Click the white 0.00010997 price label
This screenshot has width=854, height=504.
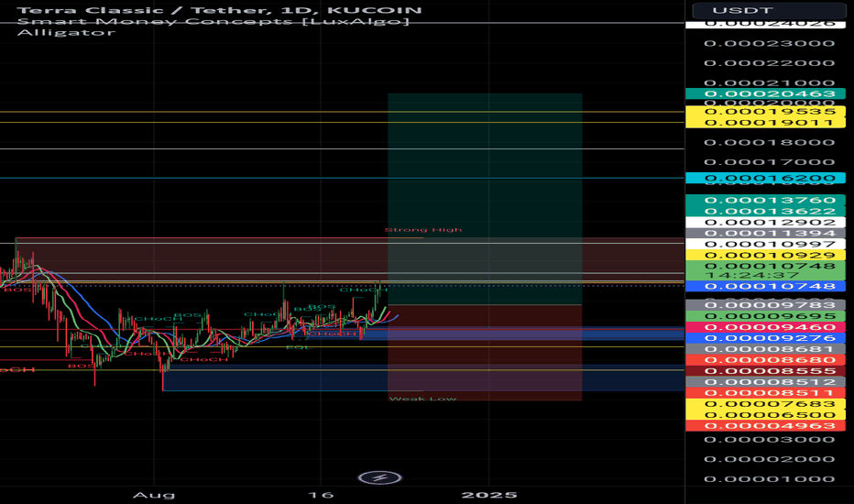coord(766,244)
